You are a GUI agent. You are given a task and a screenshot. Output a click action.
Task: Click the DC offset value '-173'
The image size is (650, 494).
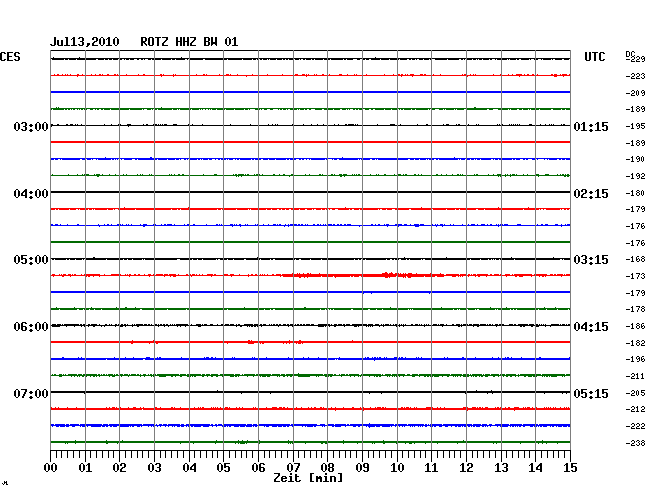point(635,276)
